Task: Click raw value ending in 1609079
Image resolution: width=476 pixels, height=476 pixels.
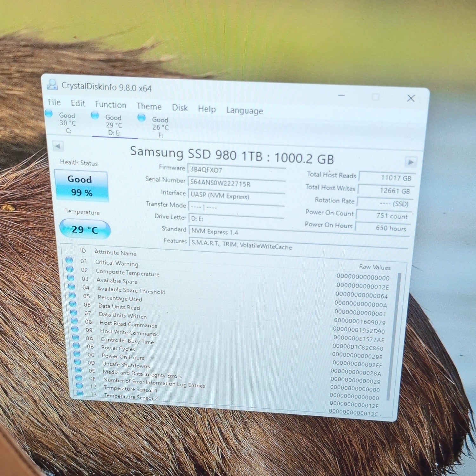Action: coord(360,322)
